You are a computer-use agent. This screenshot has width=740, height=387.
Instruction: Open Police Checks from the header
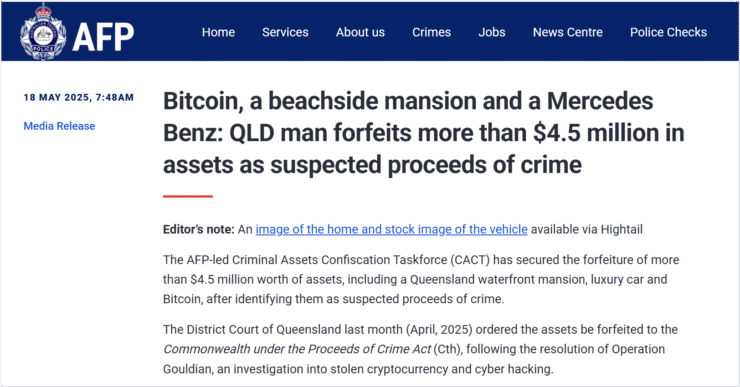(x=668, y=32)
